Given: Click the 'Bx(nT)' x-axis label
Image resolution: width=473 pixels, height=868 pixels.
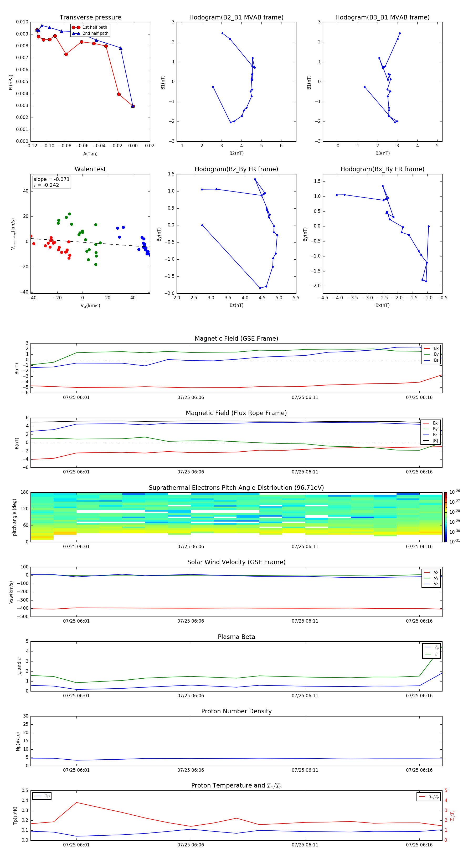Looking at the screenshot, I should pos(382,305).
